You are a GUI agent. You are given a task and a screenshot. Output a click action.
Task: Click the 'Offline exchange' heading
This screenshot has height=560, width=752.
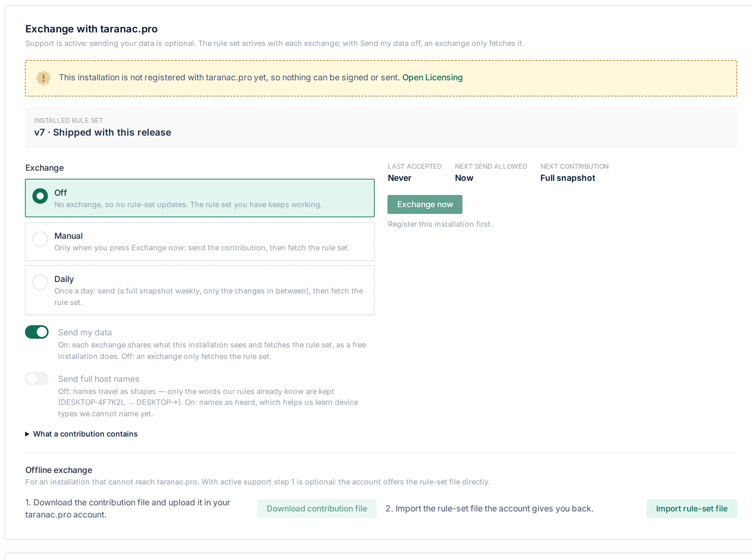(59, 470)
